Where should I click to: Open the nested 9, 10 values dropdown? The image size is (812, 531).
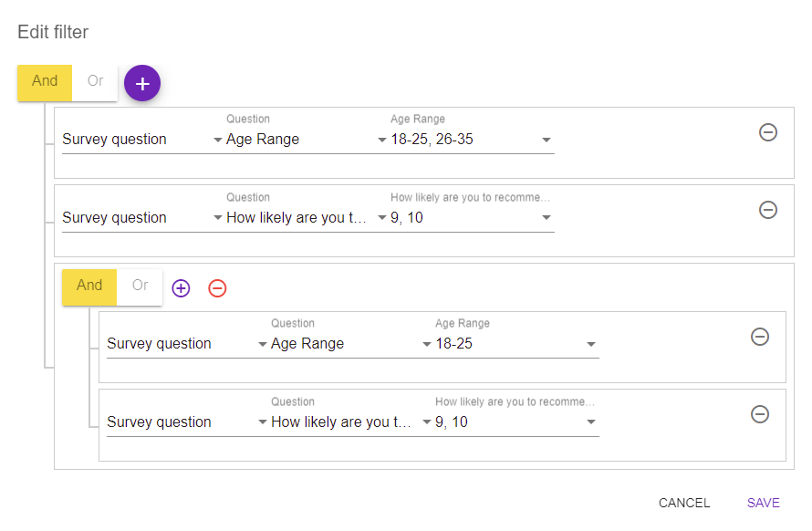[516, 422]
